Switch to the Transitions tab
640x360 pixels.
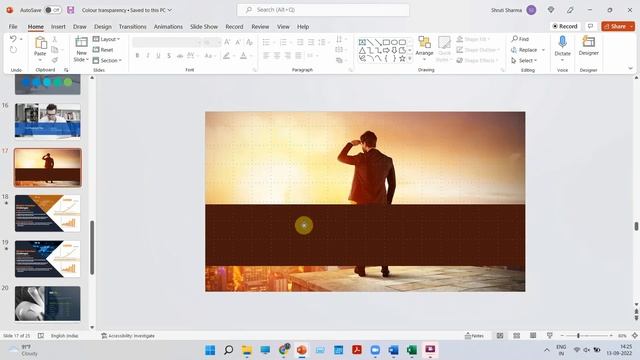click(132, 27)
